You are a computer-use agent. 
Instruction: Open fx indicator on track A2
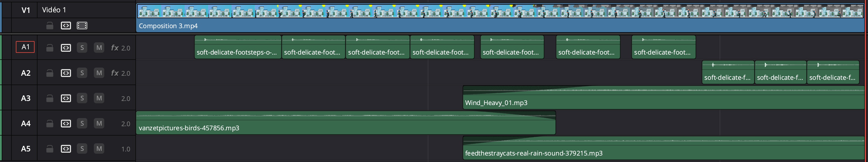(x=115, y=73)
